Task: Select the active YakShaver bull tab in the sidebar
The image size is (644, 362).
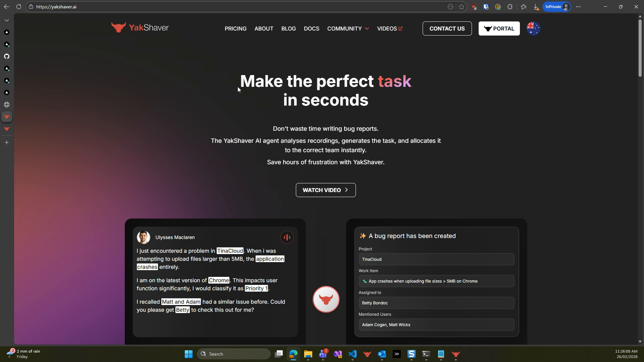Action: point(7,117)
